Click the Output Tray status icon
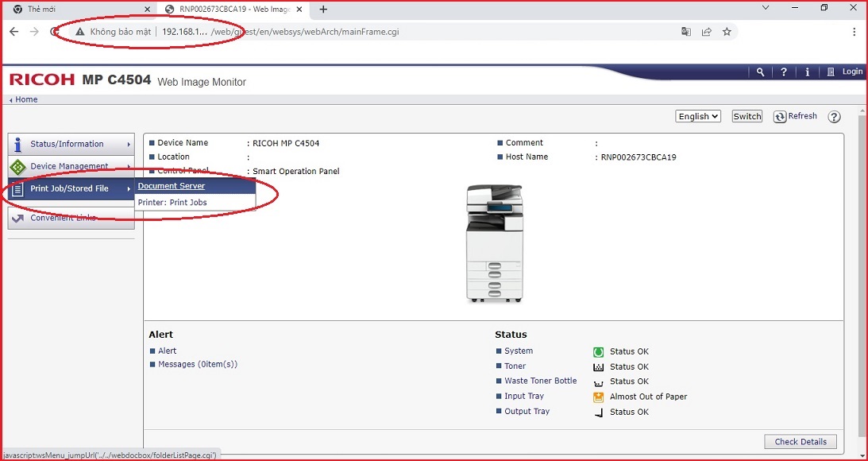Viewport: 868px width, 461px height. 598,413
